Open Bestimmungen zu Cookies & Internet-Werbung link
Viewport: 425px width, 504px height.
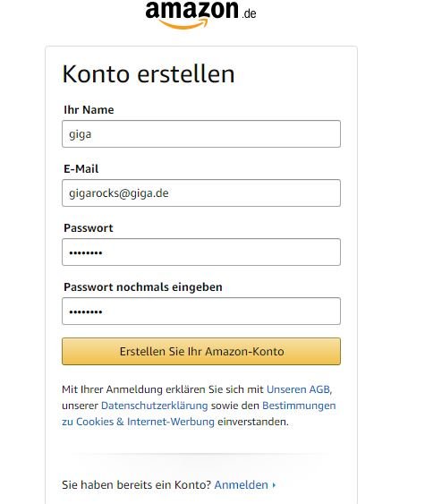(199, 414)
